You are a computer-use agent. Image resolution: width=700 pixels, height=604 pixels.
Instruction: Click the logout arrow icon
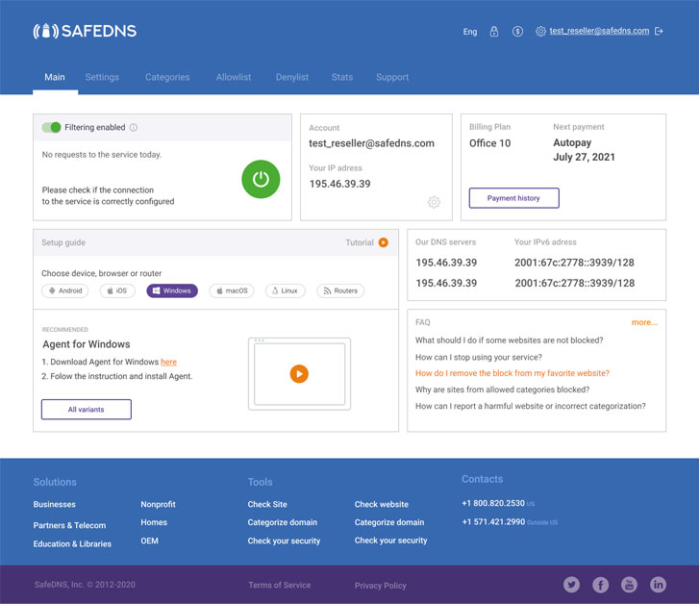pyautogui.click(x=659, y=31)
